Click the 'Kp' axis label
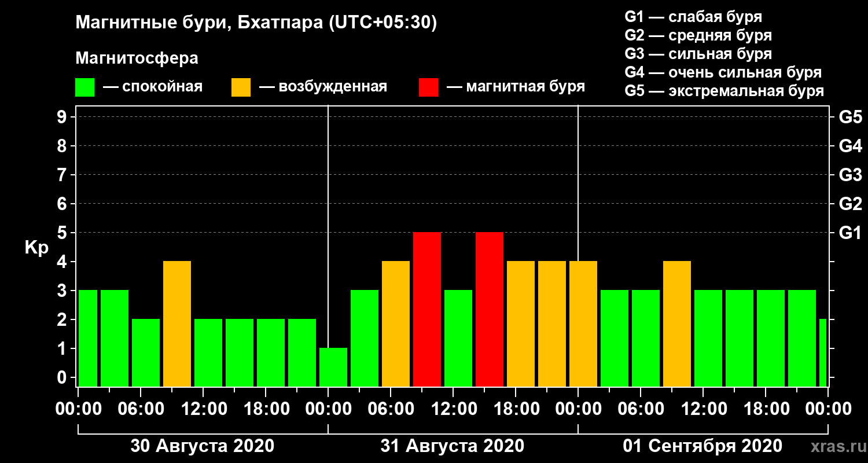Screen dimensions: 868x463 (36, 248)
